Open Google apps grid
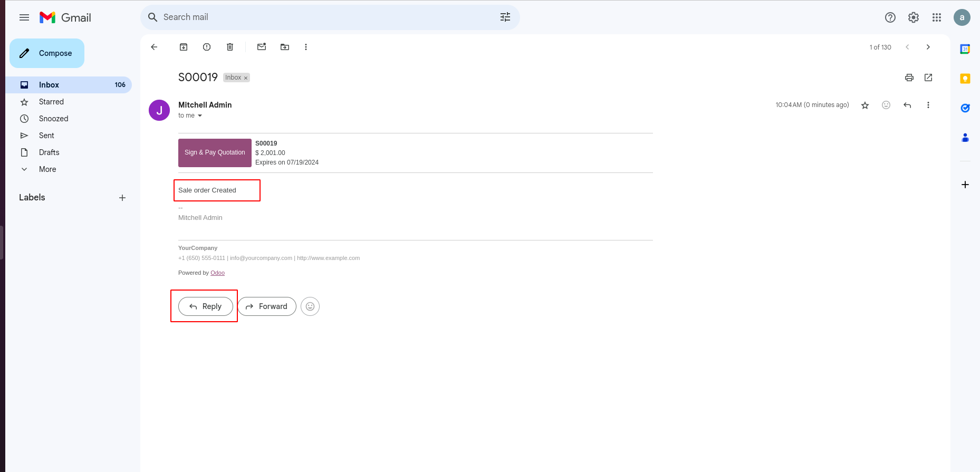The image size is (980, 472). click(x=937, y=17)
